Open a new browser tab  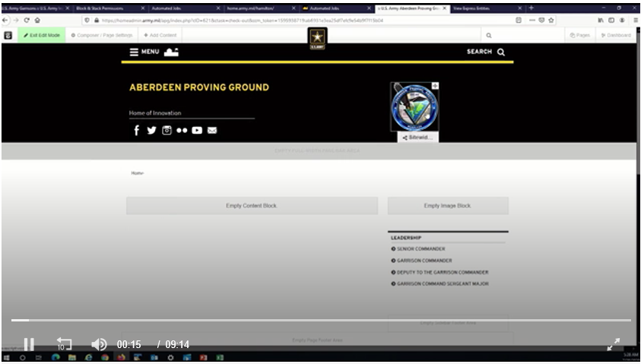click(532, 8)
